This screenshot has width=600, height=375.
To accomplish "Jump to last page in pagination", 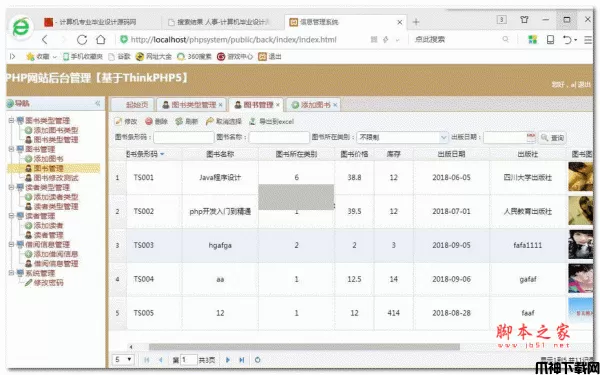I will tap(241, 360).
